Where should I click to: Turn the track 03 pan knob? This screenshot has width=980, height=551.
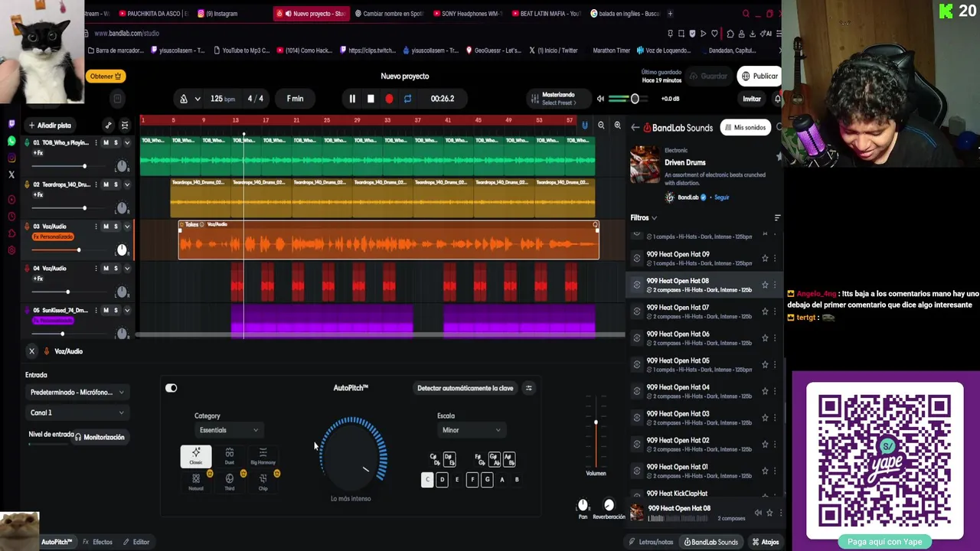click(122, 250)
